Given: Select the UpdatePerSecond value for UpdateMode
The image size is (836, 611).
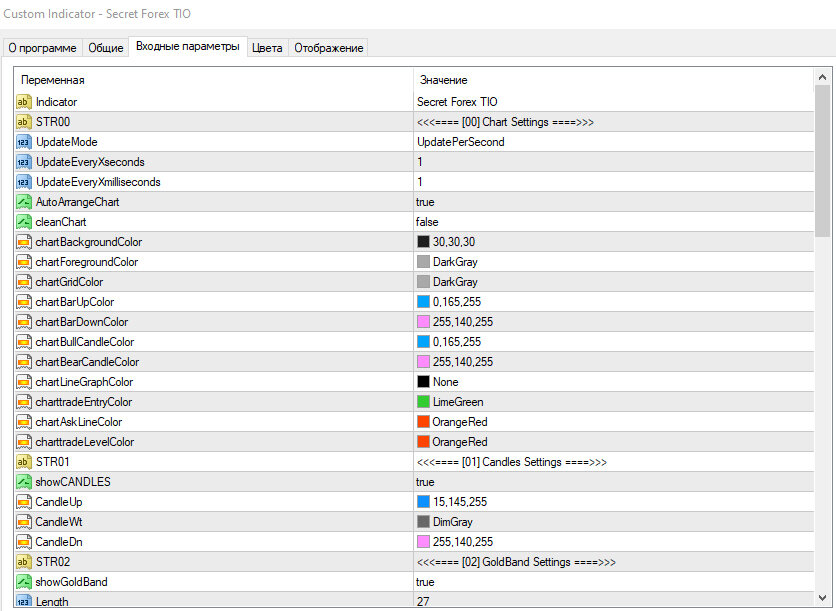Looking at the screenshot, I should [x=461, y=142].
